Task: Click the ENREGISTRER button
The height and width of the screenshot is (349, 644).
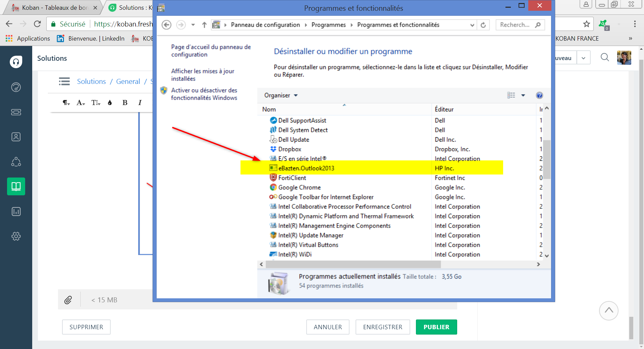Action: pos(383,327)
